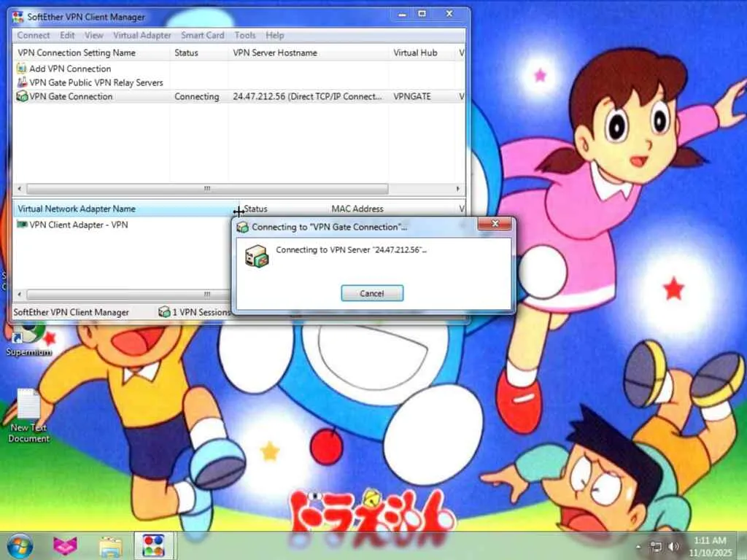Click the "Connecting" status cell
This screenshot has height=560, width=747.
pyautogui.click(x=197, y=97)
